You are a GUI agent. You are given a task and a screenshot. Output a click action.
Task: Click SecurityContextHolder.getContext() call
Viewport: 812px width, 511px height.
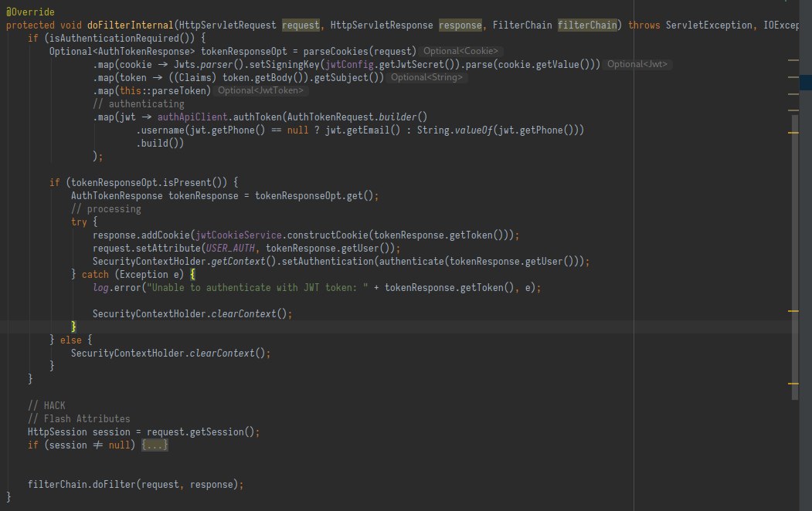coord(185,261)
